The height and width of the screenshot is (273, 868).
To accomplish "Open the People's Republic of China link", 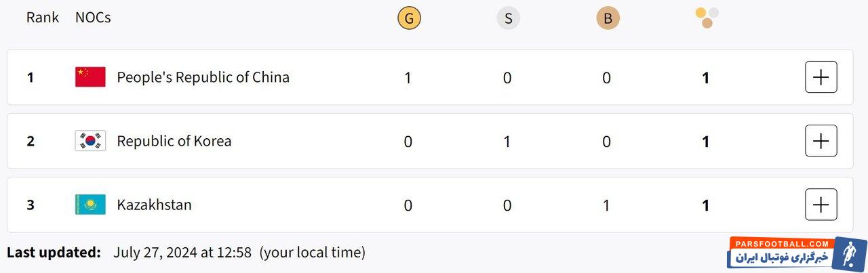I will (x=203, y=77).
